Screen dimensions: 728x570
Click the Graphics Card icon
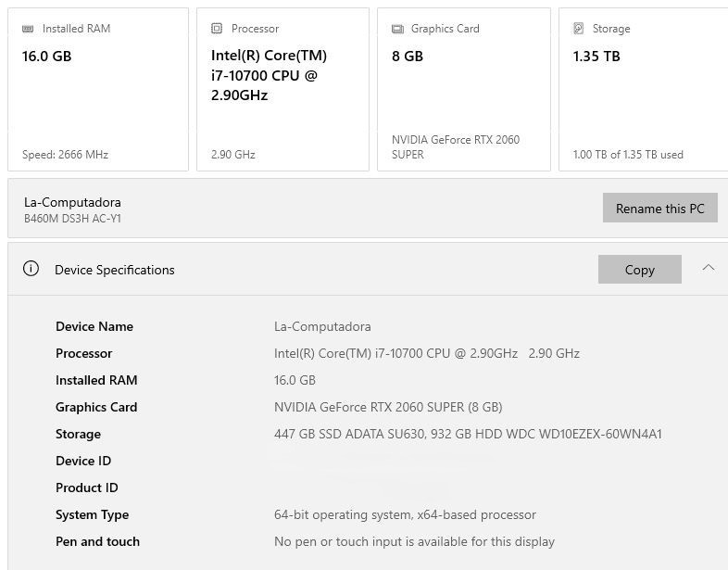point(397,29)
